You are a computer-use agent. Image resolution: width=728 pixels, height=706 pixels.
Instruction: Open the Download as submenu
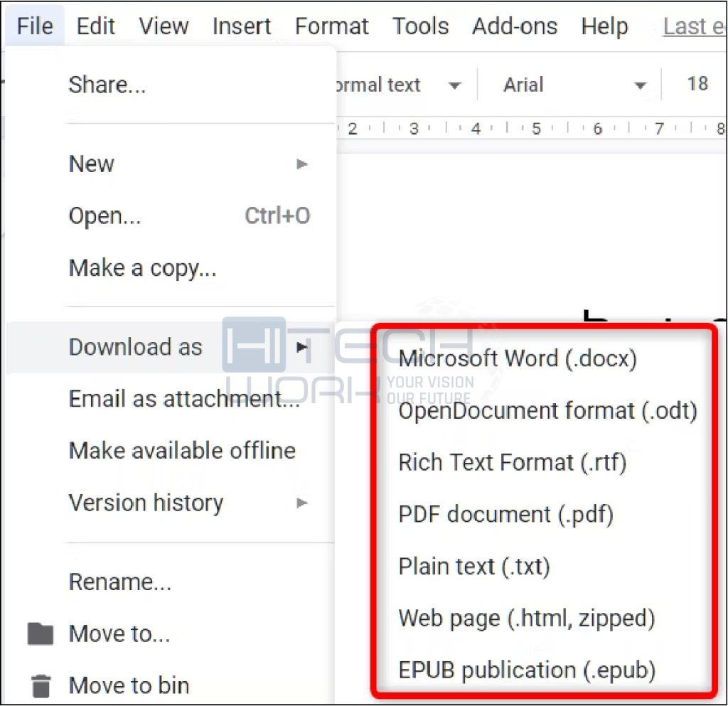tap(171, 347)
